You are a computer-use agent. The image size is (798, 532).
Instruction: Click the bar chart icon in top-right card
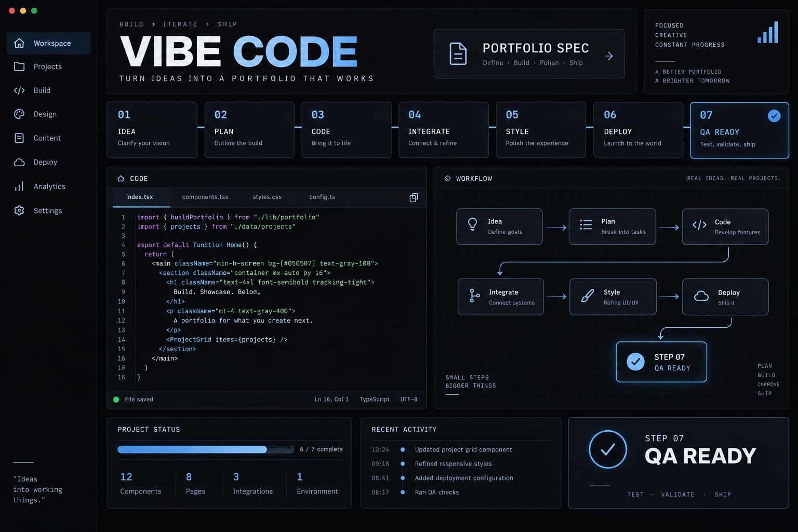768,32
